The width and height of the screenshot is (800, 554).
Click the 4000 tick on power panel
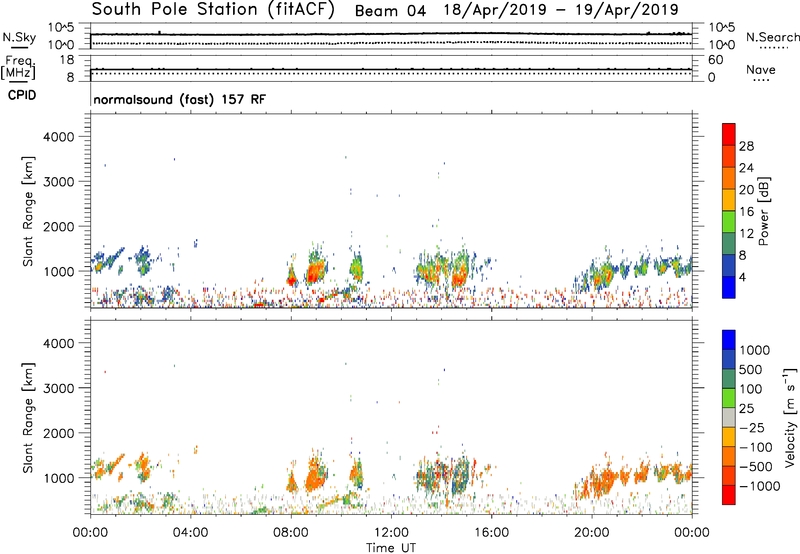[x=58, y=137]
